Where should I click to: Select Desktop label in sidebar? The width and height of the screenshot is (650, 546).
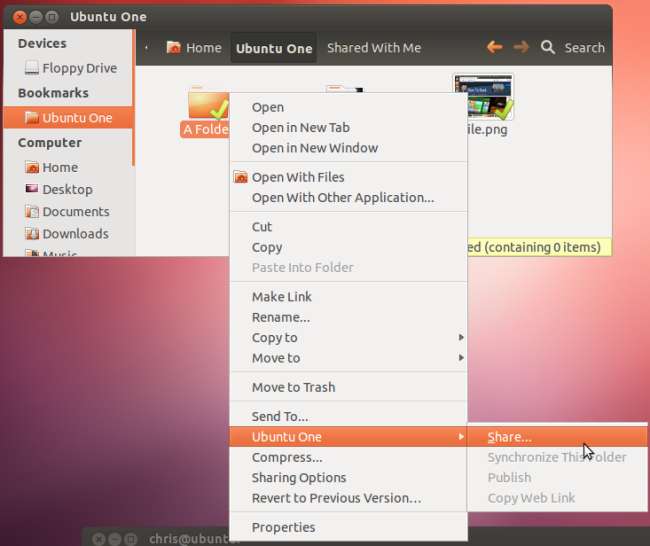click(68, 189)
